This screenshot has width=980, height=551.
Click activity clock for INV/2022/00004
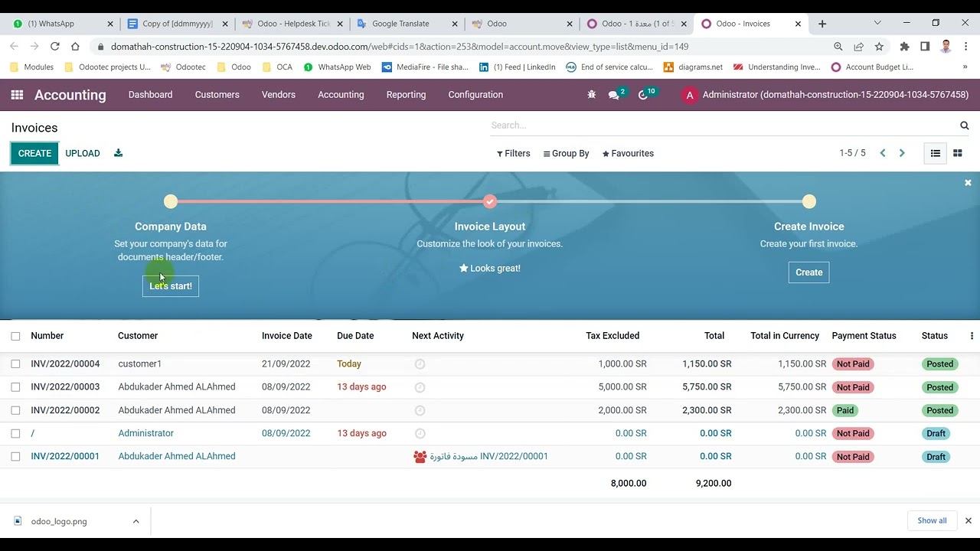(420, 364)
